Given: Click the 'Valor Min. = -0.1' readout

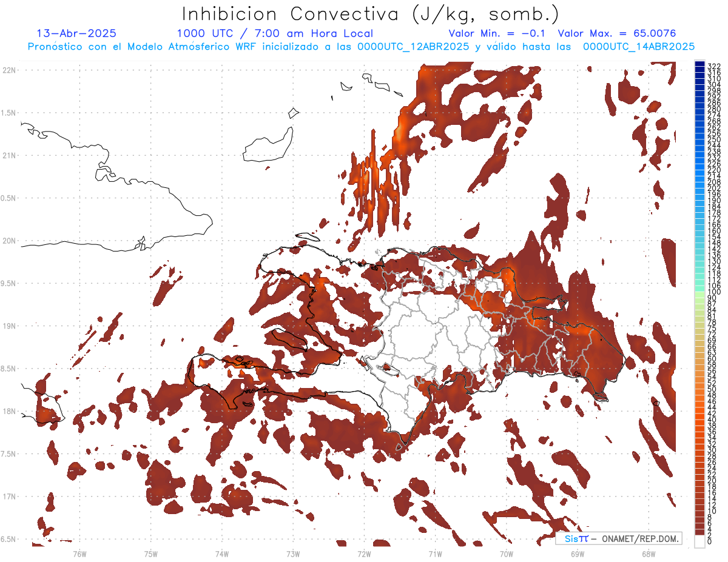Looking at the screenshot, I should point(497,33).
